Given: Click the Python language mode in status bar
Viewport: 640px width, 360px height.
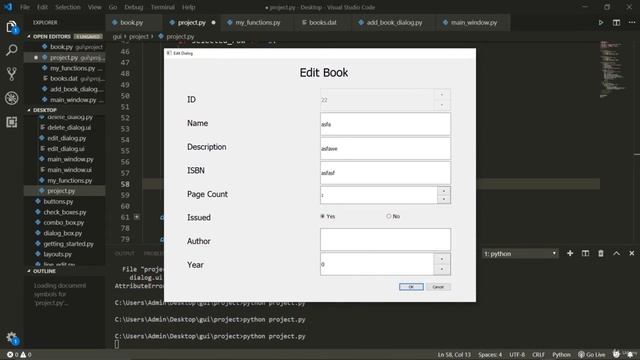Looking at the screenshot, I should coord(561,355).
